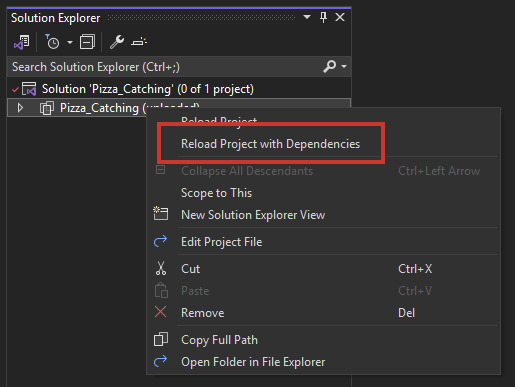Expand the Pizza_Catching project tree node
Viewport: 515px width, 387px height.
tap(20, 108)
